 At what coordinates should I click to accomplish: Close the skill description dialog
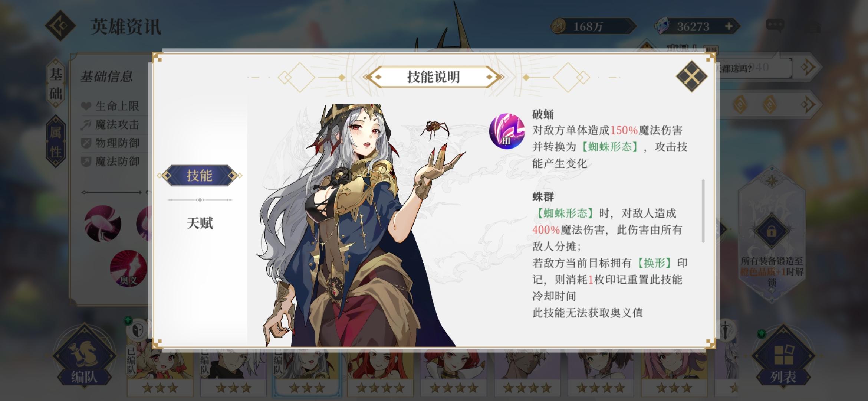point(691,76)
